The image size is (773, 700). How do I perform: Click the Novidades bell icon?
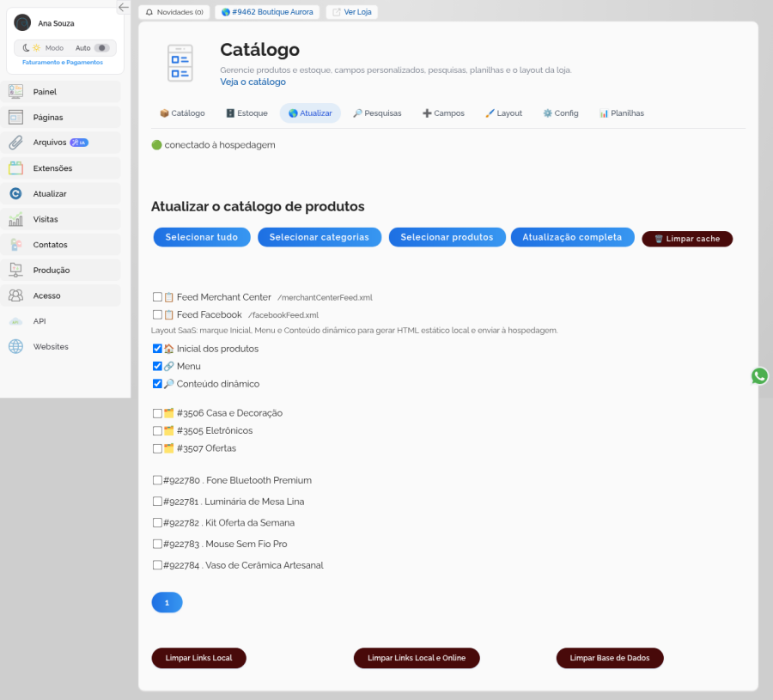click(149, 12)
